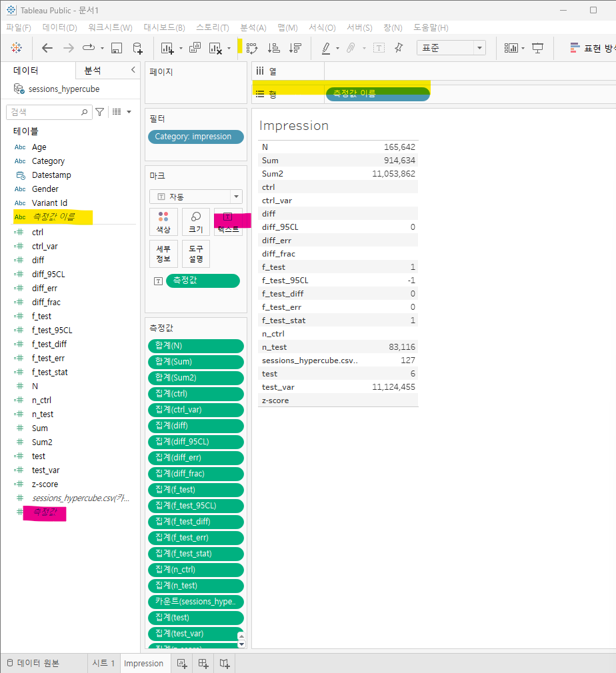Click the undo back arrow
Screen dimensions: 616x673
[47, 47]
